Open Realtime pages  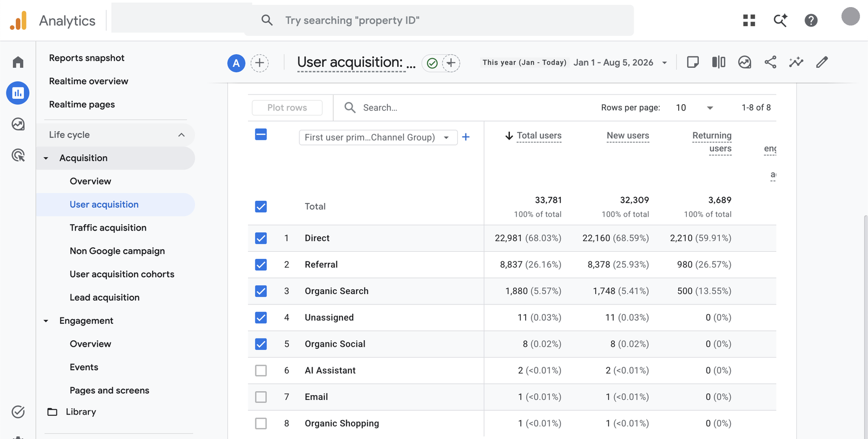click(x=82, y=105)
